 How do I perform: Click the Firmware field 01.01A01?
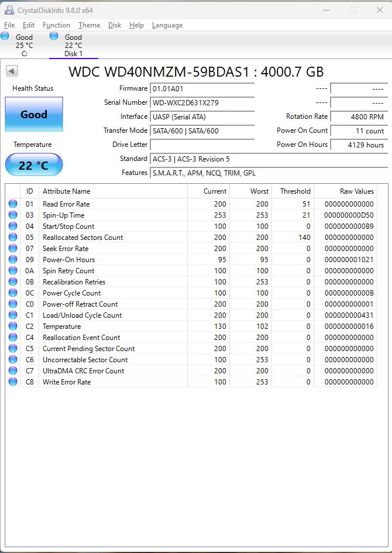point(202,88)
